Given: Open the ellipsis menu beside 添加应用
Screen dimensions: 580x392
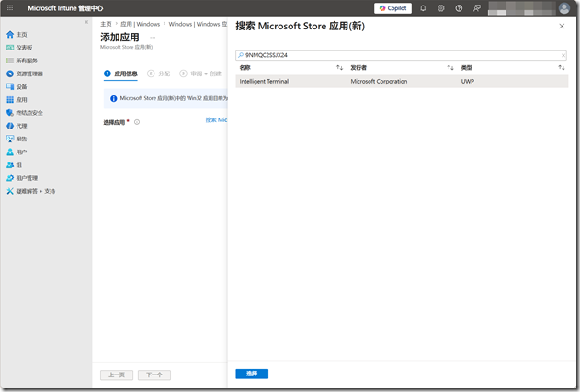Looking at the screenshot, I should point(153,38).
